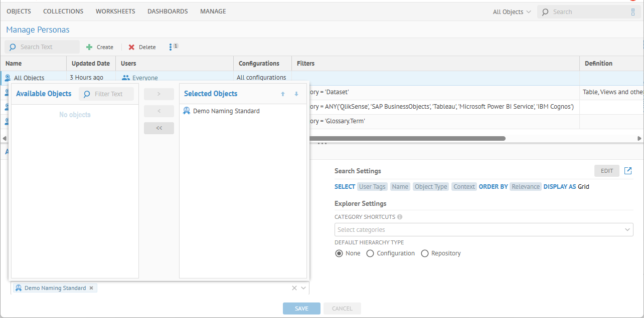644x318 pixels.
Task: Click the info icon beside Category Shortcuts
Action: [400, 217]
